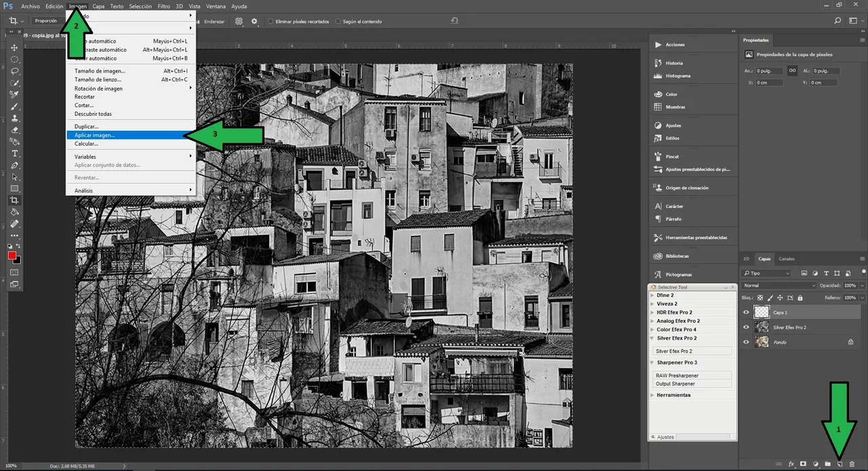Screen dimensions: 868x471
Task: Hide the Silver Efex Pro 2 layer
Action: pos(747,327)
